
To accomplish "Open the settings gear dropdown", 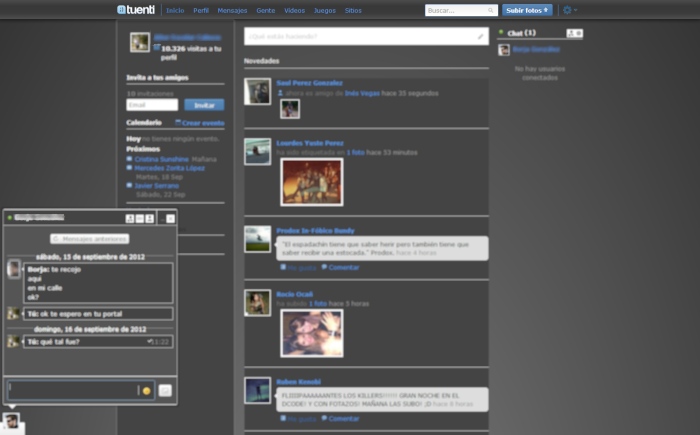I will tap(570, 10).
